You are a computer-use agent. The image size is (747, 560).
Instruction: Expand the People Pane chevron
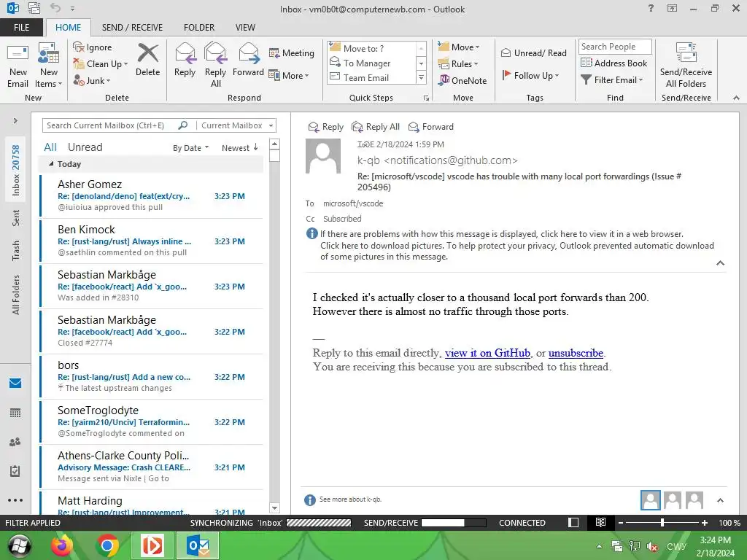(x=720, y=500)
